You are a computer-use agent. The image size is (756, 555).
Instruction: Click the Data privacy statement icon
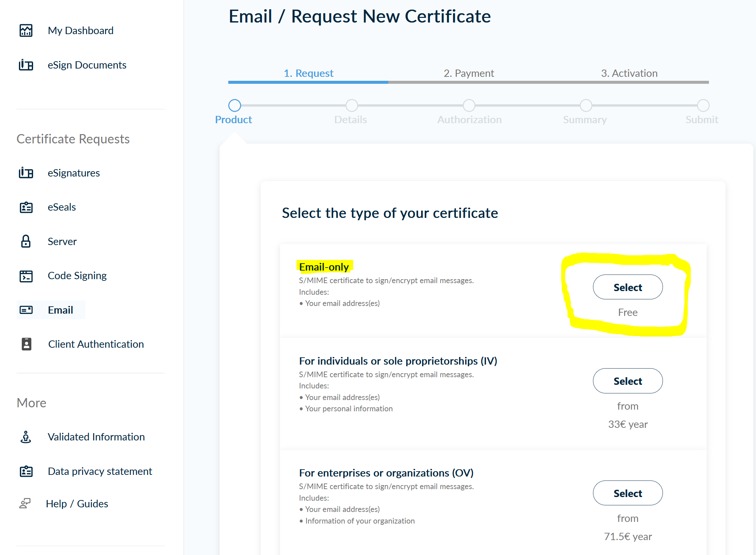tap(26, 471)
